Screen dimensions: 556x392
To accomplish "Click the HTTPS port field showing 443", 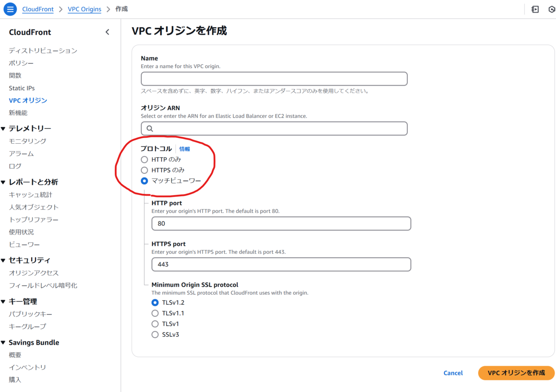I will [x=281, y=264].
